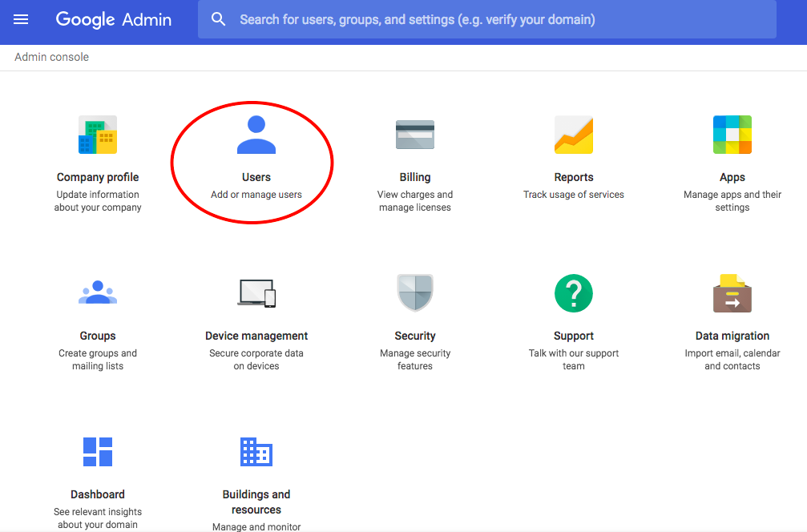The height and width of the screenshot is (532, 807).
Task: Click the Dashboard tiles icon
Action: [x=98, y=452]
